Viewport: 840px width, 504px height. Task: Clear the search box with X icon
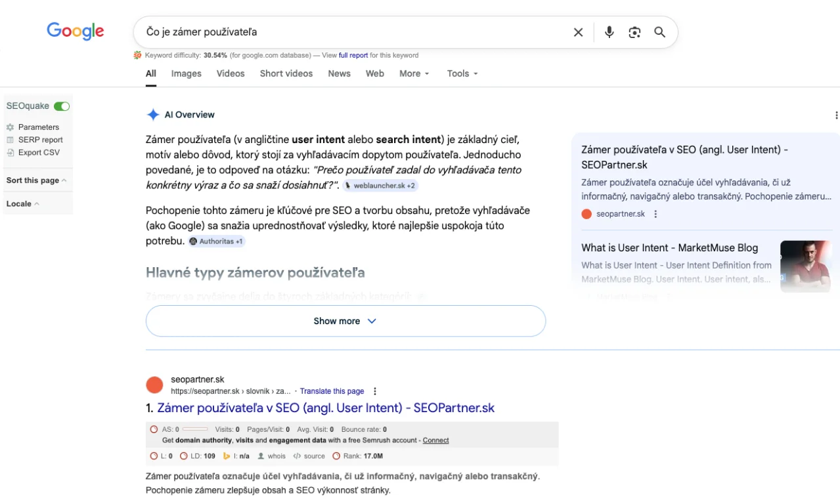(x=578, y=32)
